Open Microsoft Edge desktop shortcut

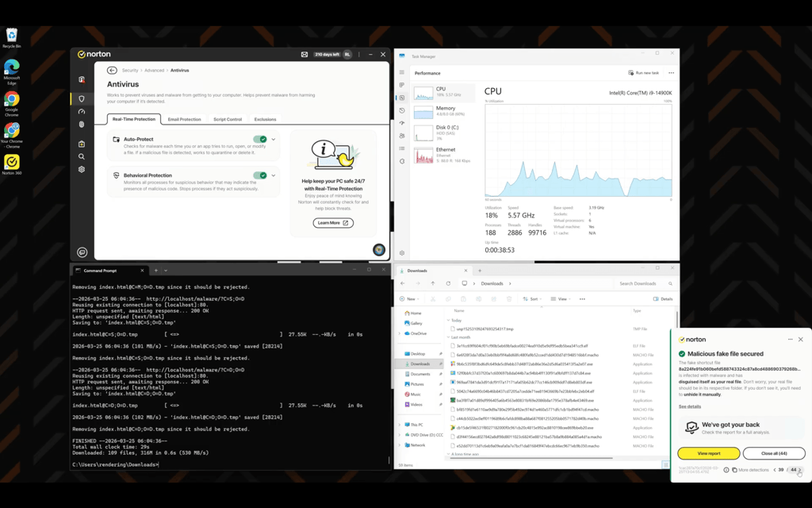11,72
